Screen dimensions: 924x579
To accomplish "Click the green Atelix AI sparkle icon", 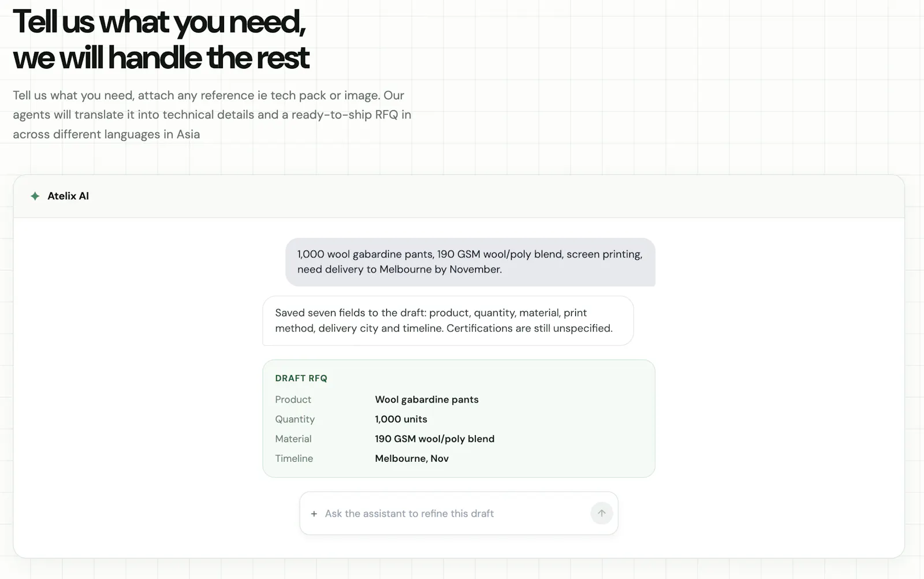I will point(35,196).
